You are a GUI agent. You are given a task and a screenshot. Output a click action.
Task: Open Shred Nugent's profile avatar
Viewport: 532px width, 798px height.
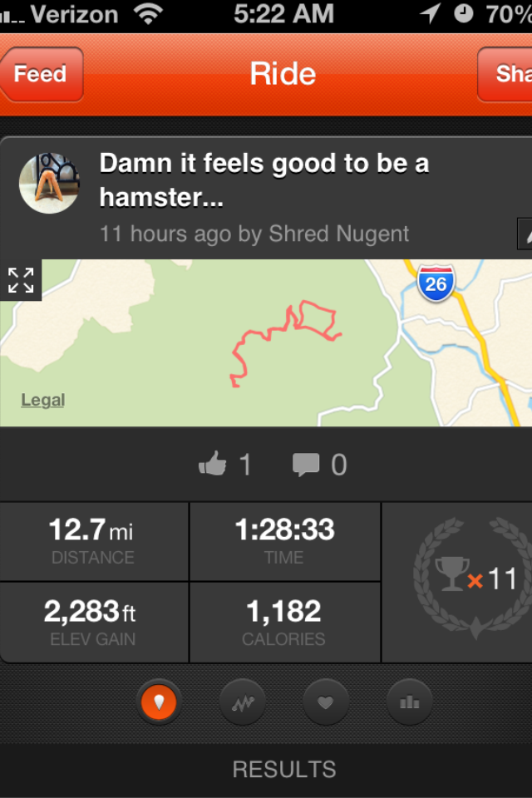[x=49, y=183]
